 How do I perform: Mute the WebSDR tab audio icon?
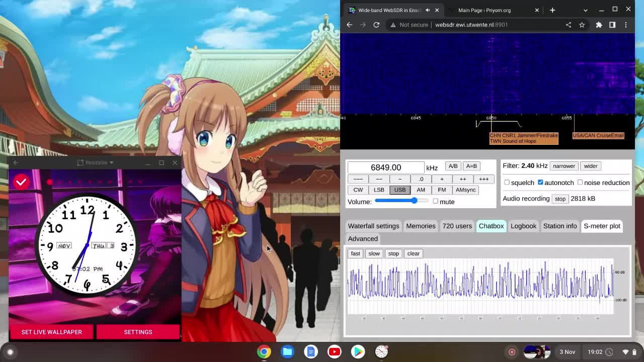[x=428, y=10]
